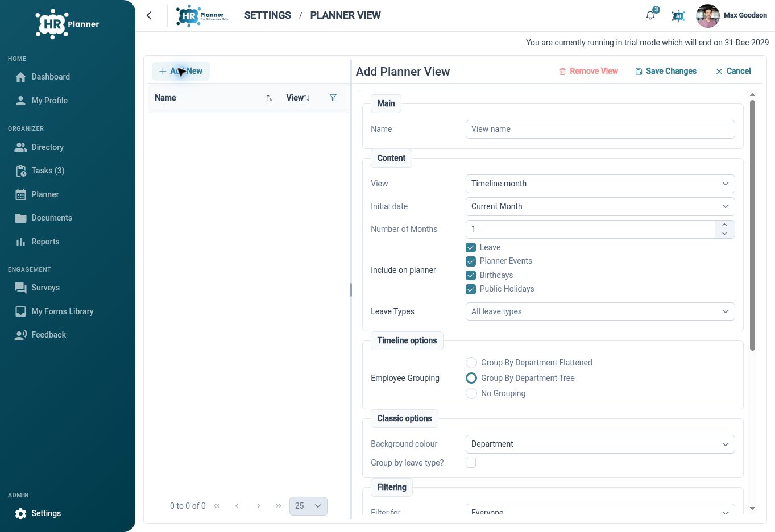The height and width of the screenshot is (532, 775).
Task: Uncheck the Public Holidays checkbox
Action: pyautogui.click(x=471, y=289)
